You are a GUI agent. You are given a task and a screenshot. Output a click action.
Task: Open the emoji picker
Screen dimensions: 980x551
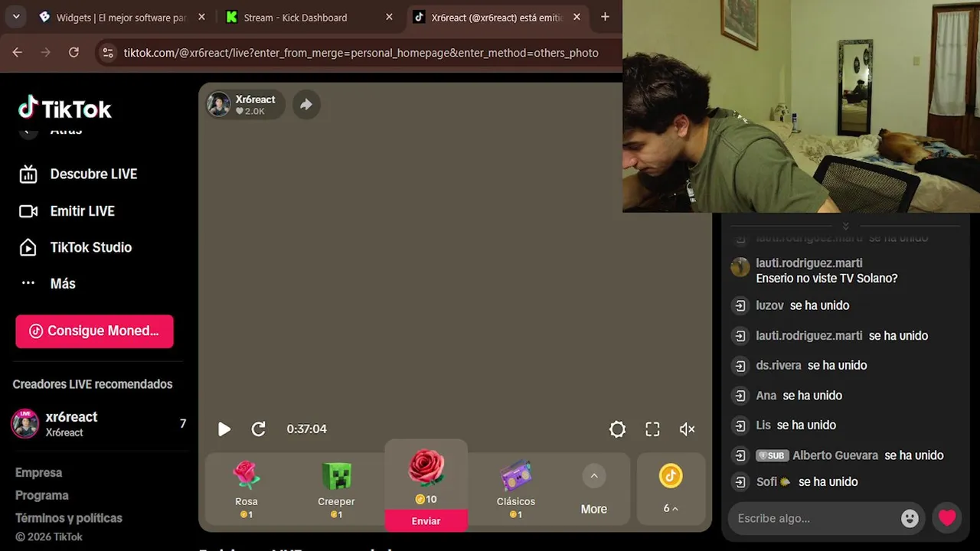click(x=910, y=519)
